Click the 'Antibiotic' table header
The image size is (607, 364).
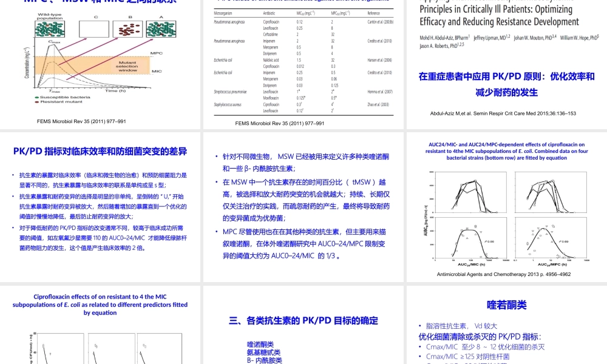[x=269, y=13]
